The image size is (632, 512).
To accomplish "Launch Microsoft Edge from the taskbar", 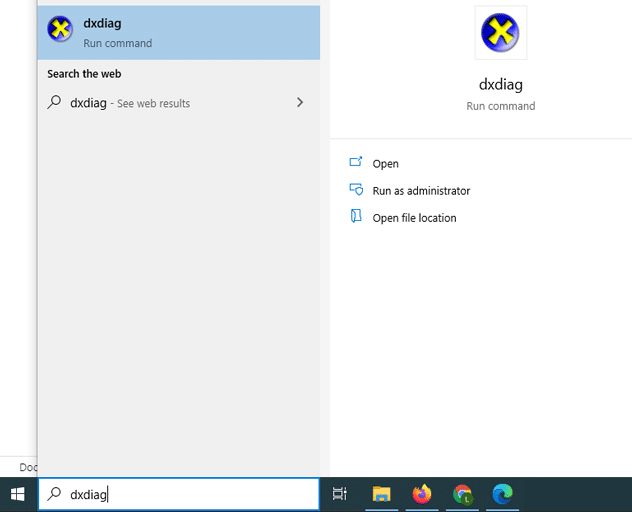I will [x=502, y=494].
